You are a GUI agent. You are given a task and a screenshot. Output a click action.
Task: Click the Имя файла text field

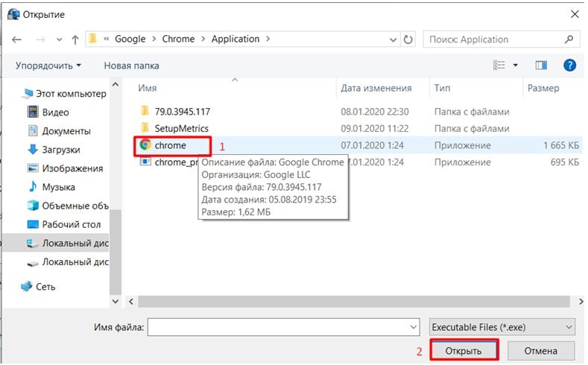[x=283, y=327]
